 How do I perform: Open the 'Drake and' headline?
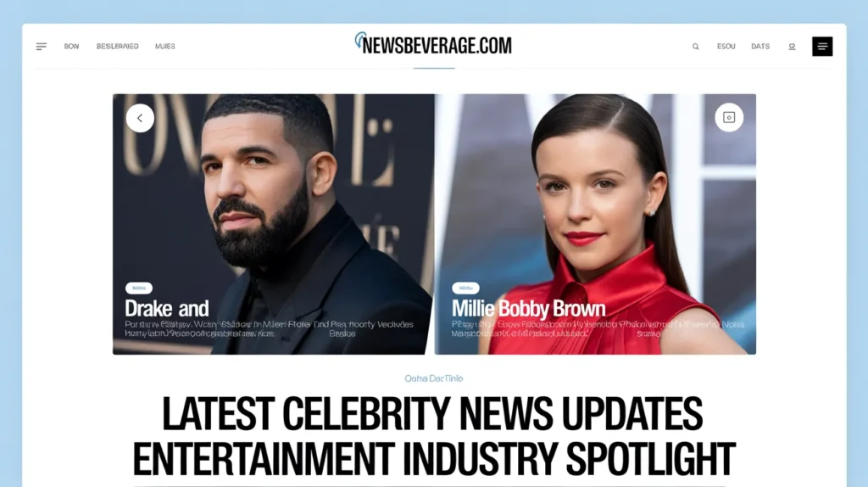click(167, 309)
